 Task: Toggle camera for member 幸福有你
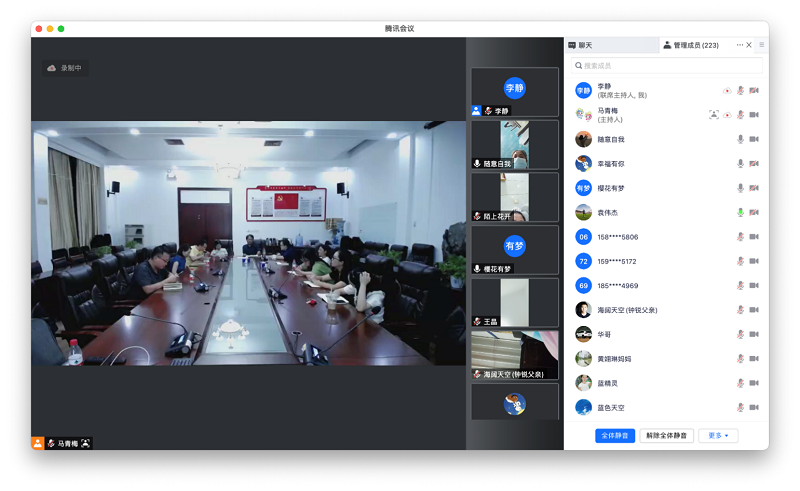pos(754,164)
